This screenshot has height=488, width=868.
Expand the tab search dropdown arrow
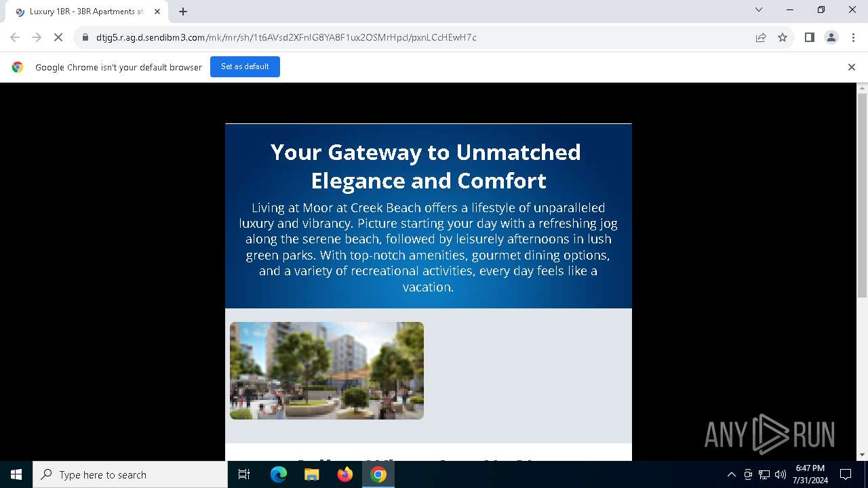click(759, 9)
